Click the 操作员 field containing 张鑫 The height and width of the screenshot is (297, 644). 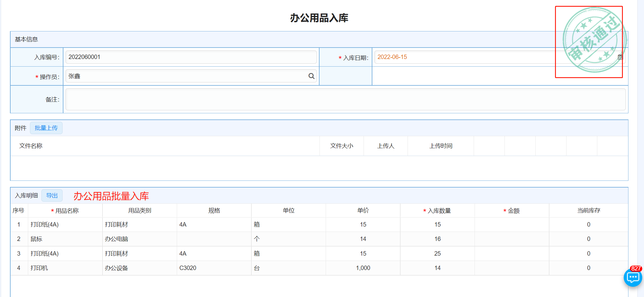point(185,76)
